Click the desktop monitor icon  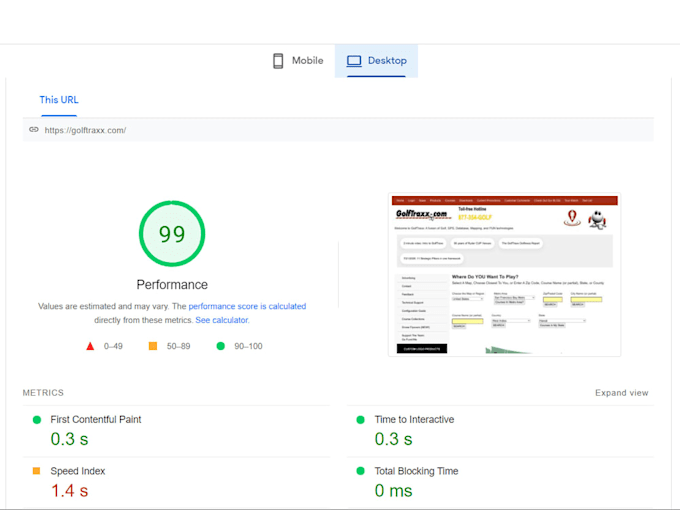[354, 61]
